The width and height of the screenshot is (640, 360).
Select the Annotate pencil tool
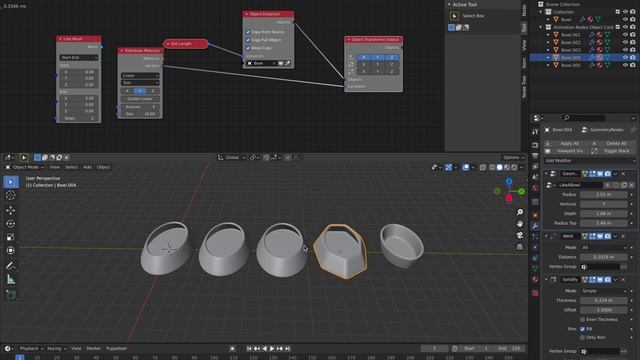click(x=11, y=266)
